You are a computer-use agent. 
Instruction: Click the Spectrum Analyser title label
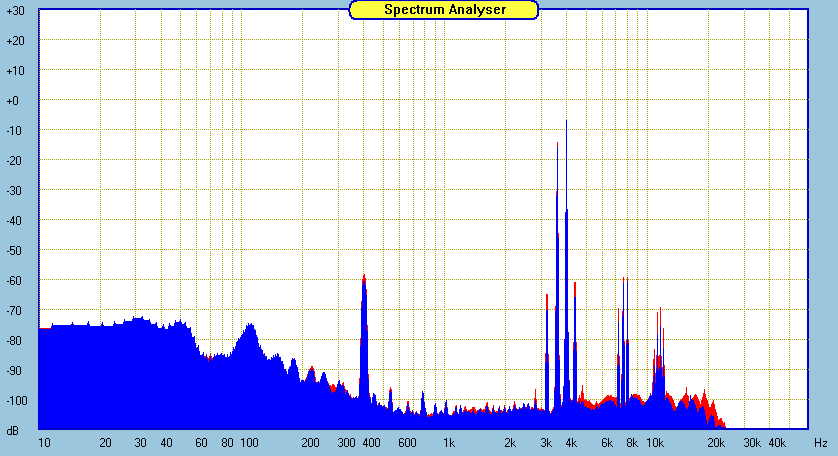click(444, 10)
